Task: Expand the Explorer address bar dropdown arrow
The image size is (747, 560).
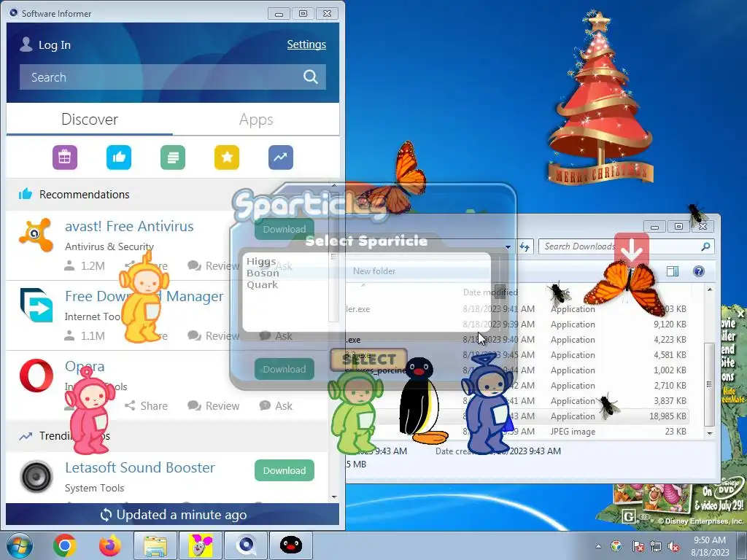Action: click(x=508, y=246)
